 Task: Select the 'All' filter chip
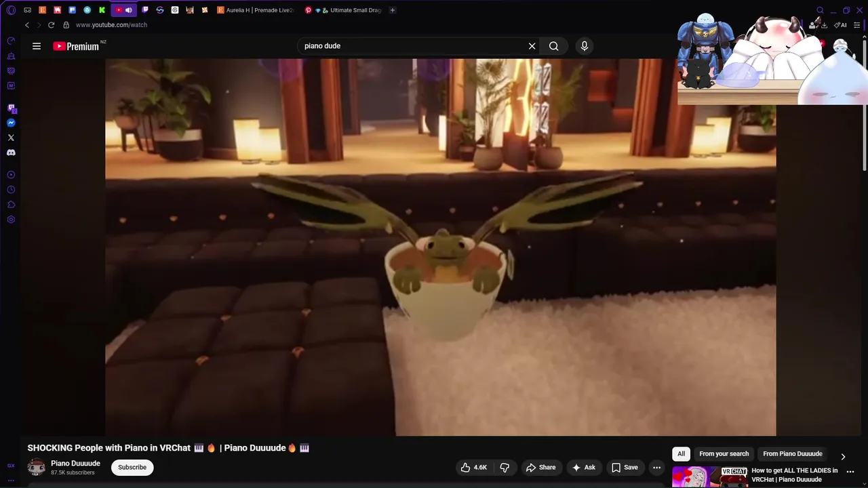point(682,454)
